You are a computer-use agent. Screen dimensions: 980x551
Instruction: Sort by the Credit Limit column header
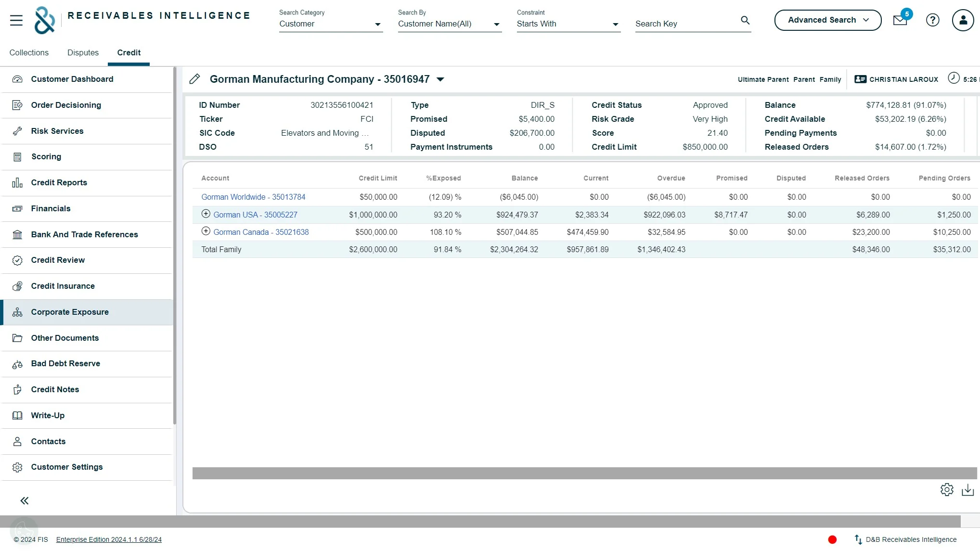[378, 178]
